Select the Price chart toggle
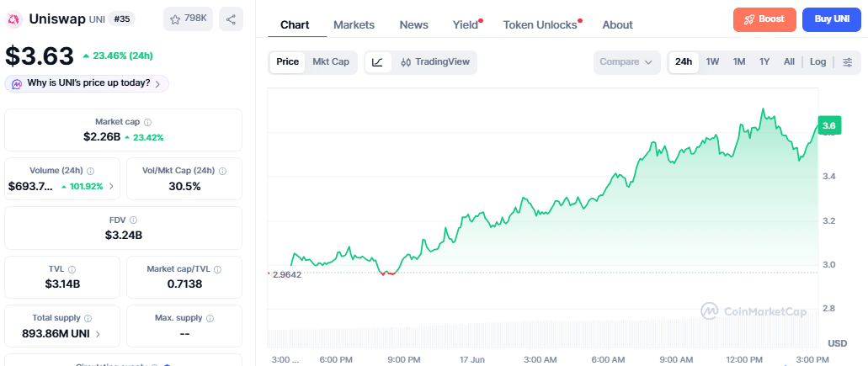The height and width of the screenshot is (366, 868). (x=288, y=62)
